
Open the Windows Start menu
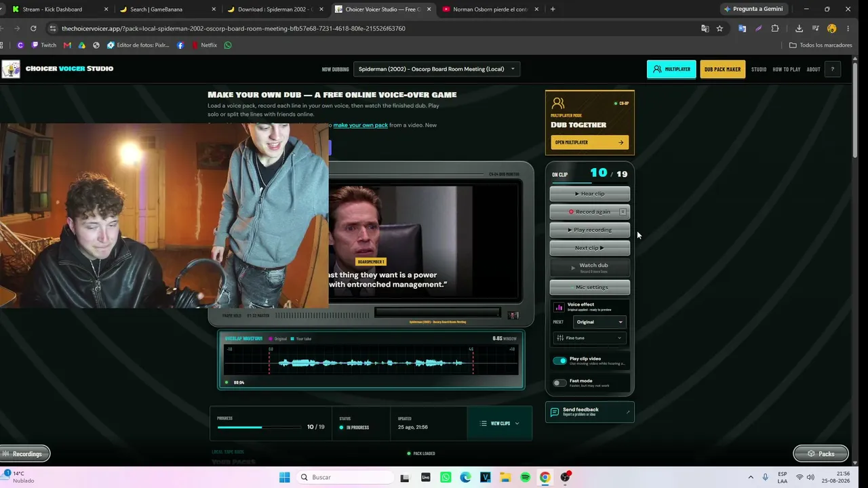(284, 477)
